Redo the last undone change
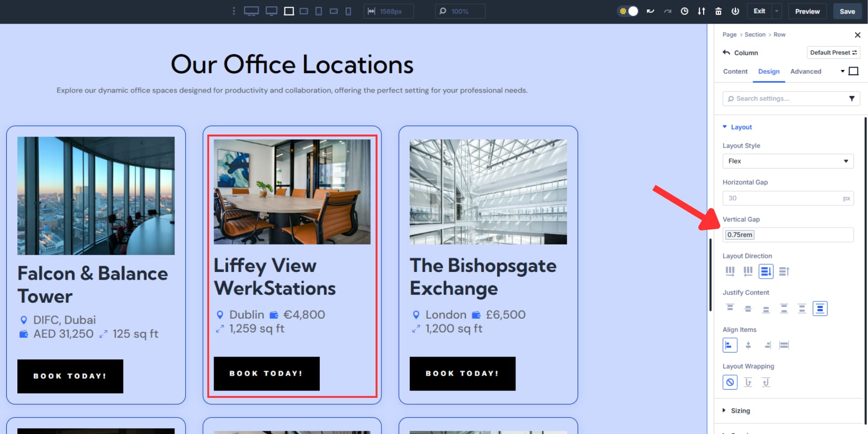The width and height of the screenshot is (868, 434). pyautogui.click(x=667, y=11)
